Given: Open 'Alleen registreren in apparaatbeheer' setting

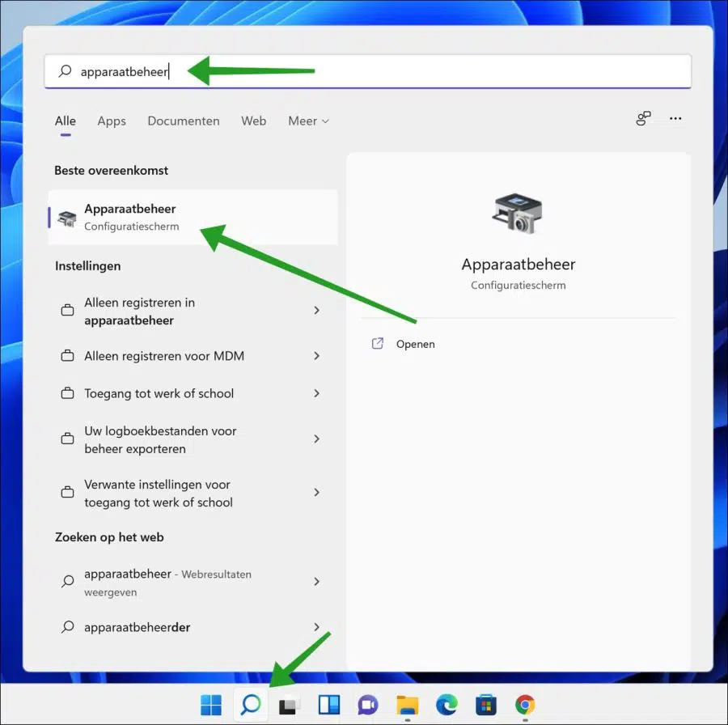Looking at the screenshot, I should [193, 312].
